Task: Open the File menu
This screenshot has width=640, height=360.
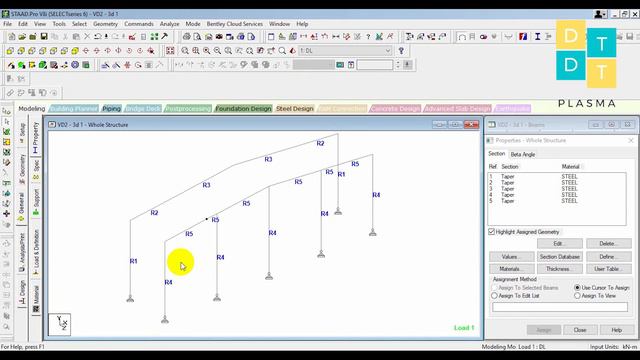Action: (7, 24)
